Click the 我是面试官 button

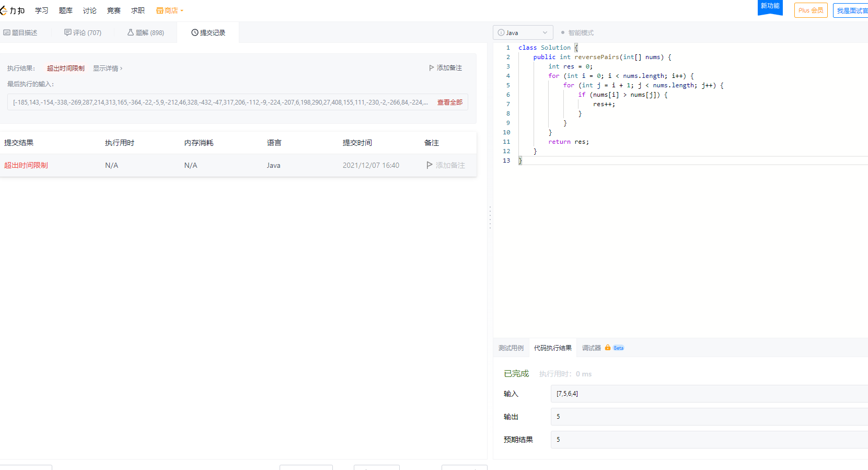(851, 10)
